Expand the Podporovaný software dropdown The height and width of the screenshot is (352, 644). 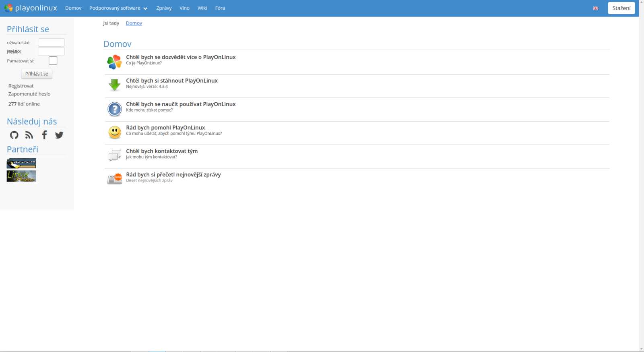pos(118,8)
